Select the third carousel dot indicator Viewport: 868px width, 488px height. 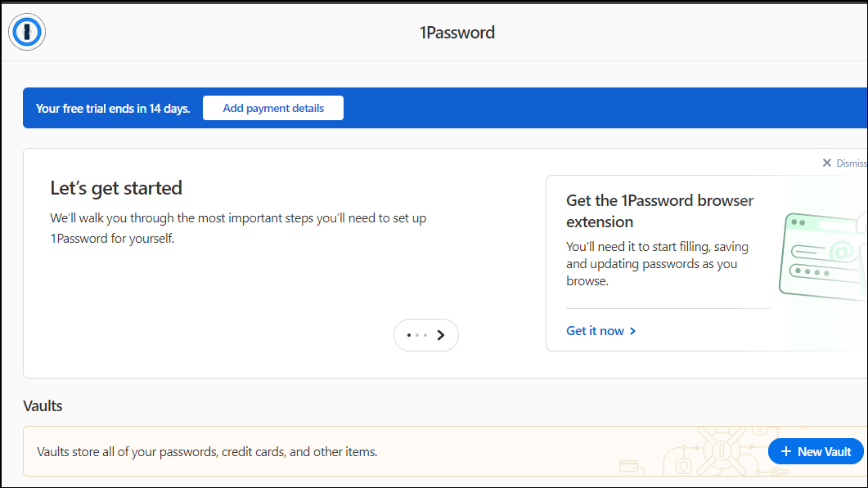(x=425, y=335)
